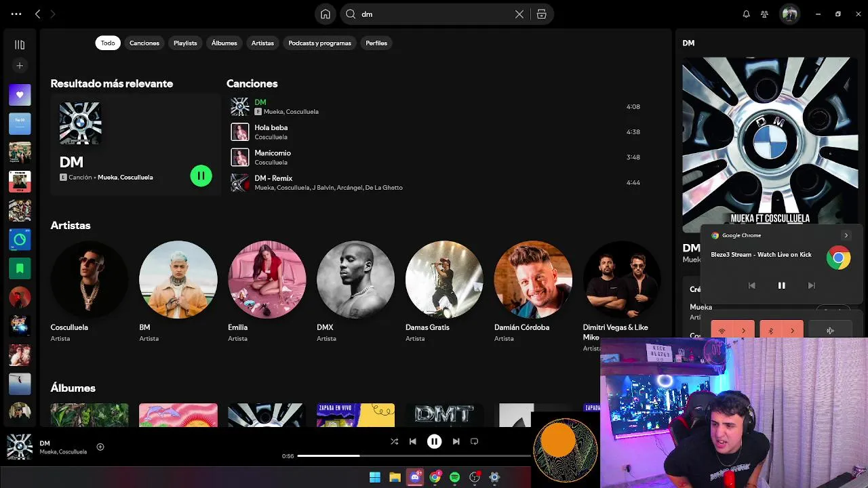The height and width of the screenshot is (488, 868).
Task: Expand the Bluetooth quick settings arrow
Action: [792, 331]
